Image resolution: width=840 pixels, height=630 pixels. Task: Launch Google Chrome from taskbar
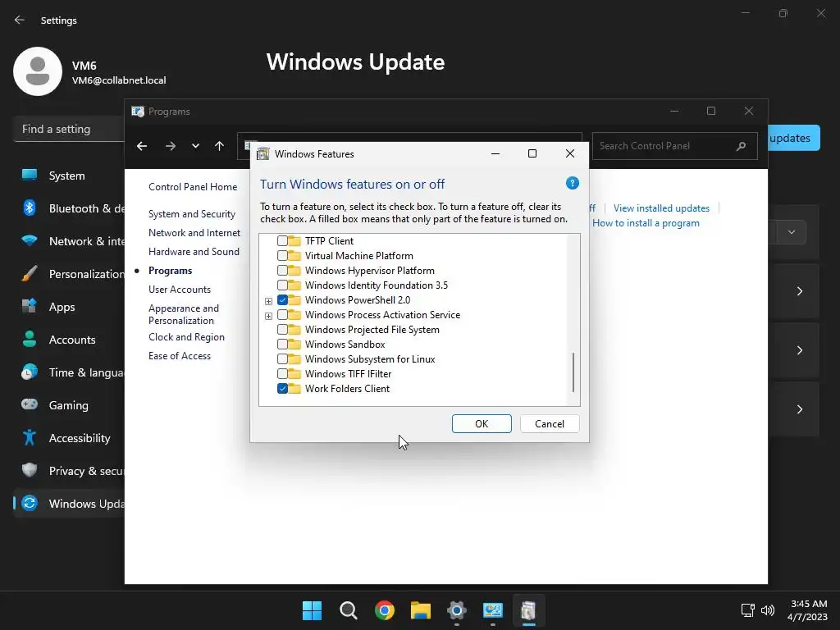tap(384, 610)
